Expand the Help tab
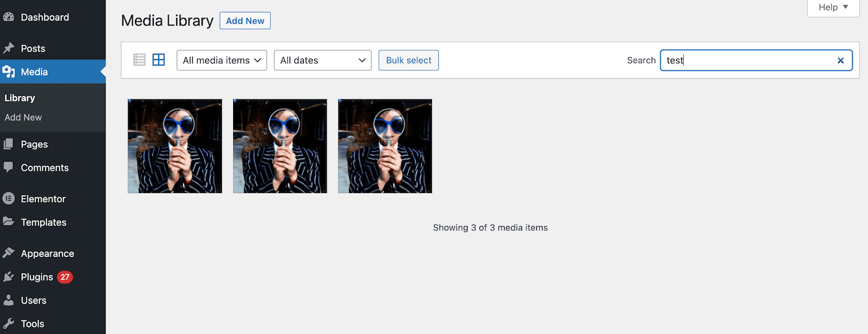868x334 pixels. click(x=836, y=7)
